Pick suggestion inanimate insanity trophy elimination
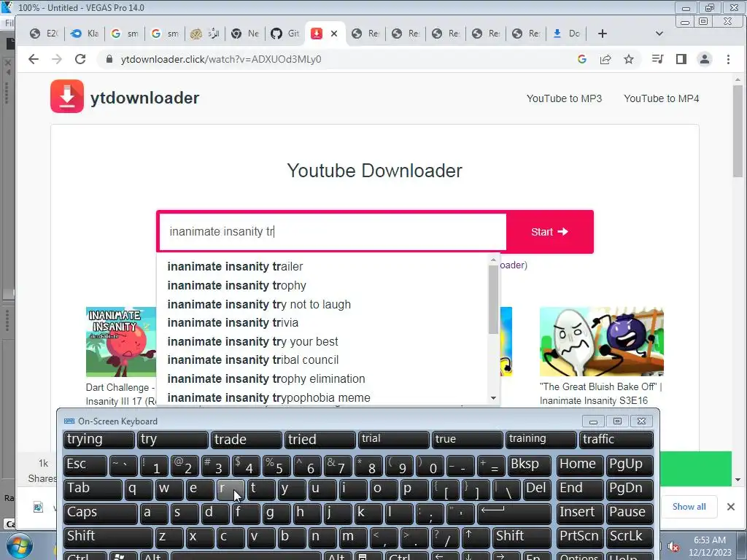The width and height of the screenshot is (747, 560). click(322, 379)
